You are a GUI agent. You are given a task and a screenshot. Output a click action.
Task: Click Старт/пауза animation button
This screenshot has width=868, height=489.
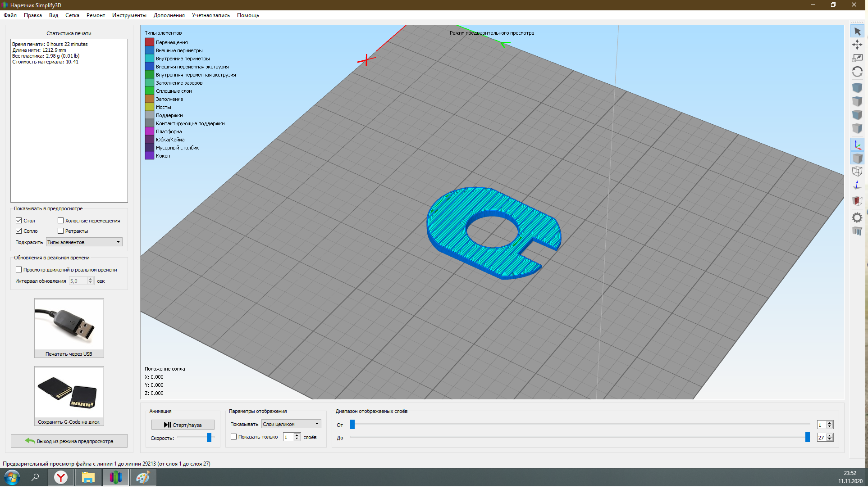(183, 425)
